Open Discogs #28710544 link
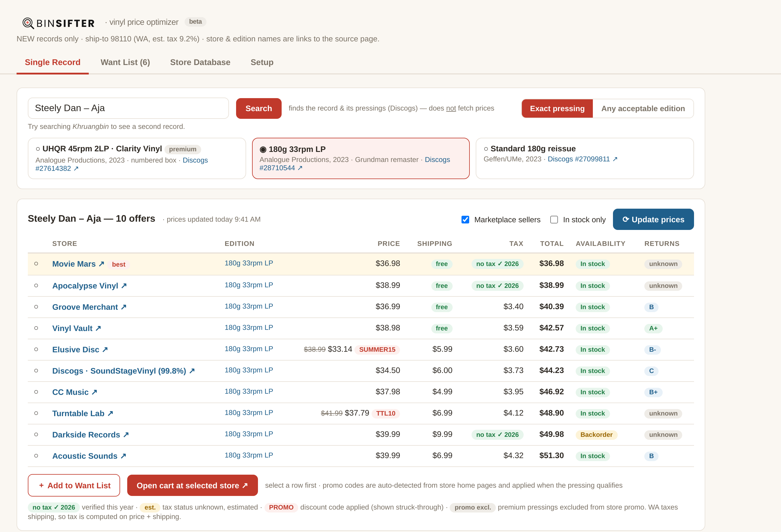The image size is (781, 532). pyautogui.click(x=281, y=168)
